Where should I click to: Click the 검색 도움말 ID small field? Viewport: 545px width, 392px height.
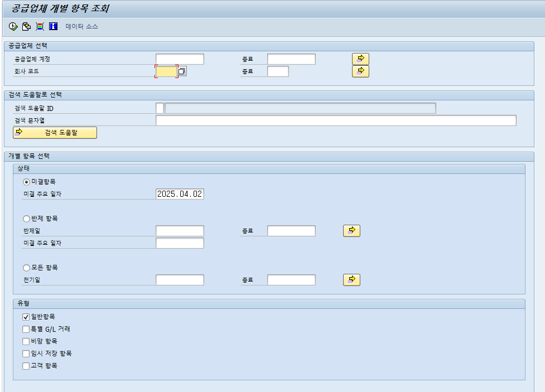[160, 108]
